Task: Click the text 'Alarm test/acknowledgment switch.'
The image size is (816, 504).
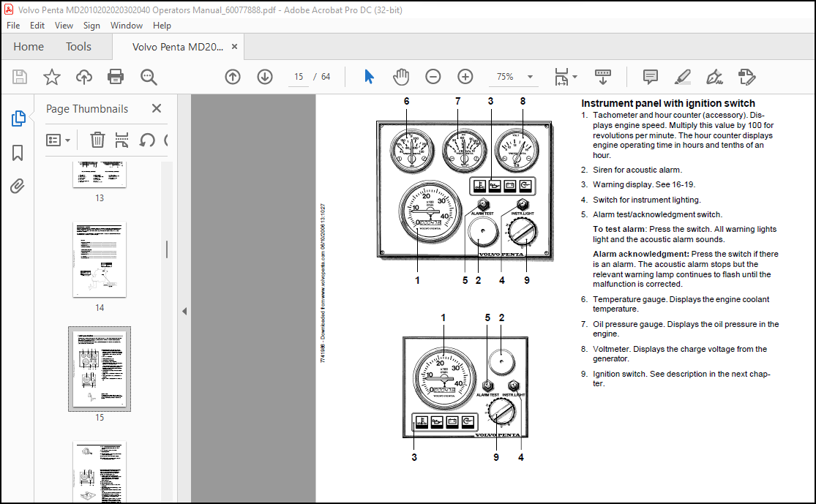Action: tap(657, 214)
